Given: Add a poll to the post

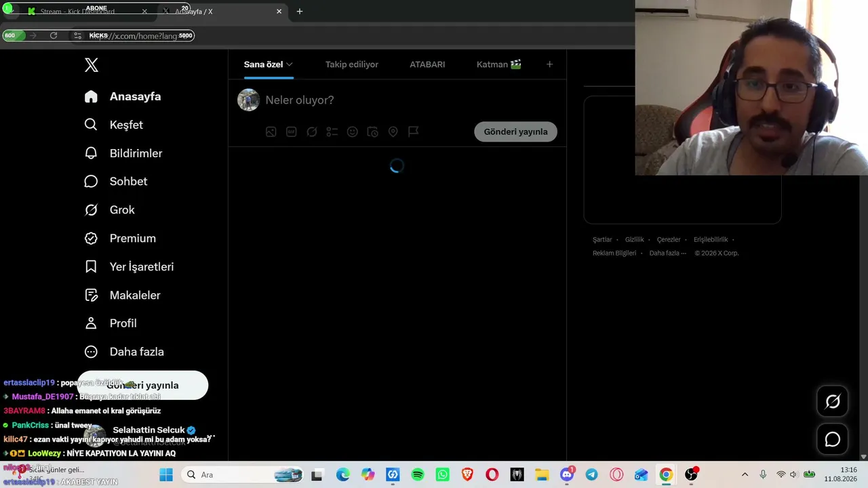Looking at the screenshot, I should click(332, 131).
